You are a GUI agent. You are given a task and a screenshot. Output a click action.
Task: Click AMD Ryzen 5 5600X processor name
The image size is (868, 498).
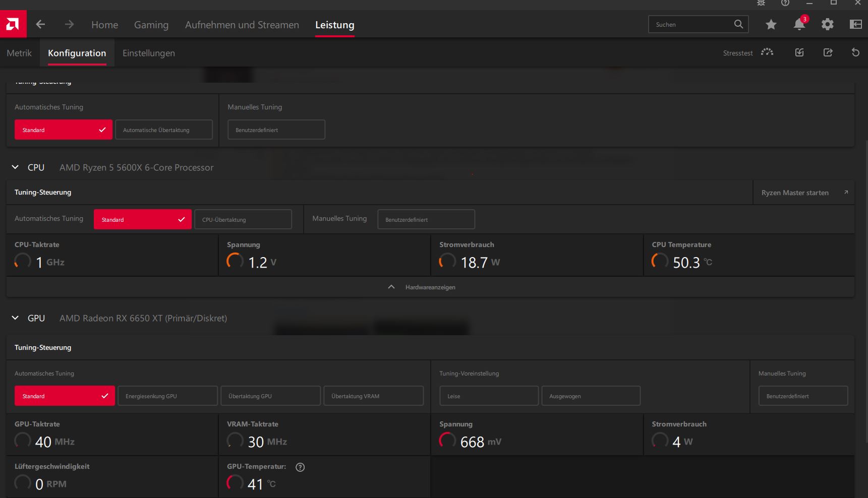click(x=137, y=167)
